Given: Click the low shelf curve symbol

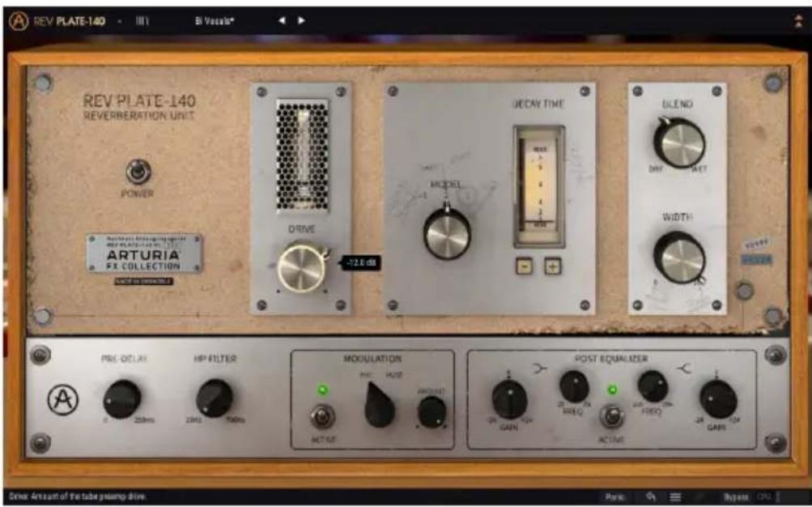Looking at the screenshot, I should coord(540,370).
